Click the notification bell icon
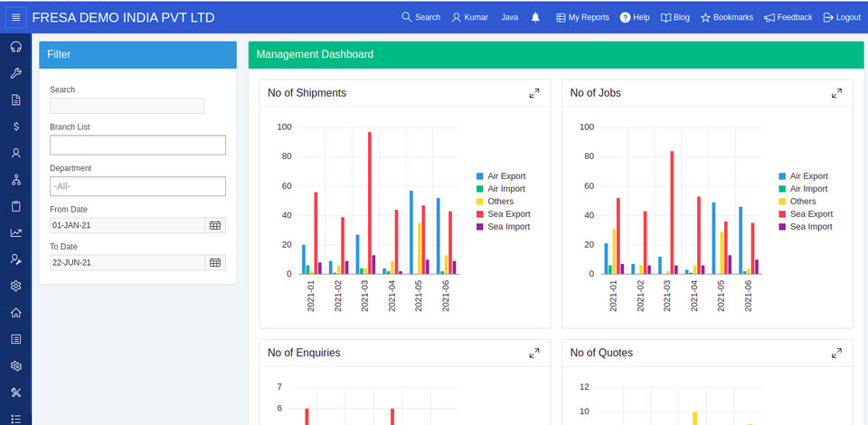Viewport: 868px width, 425px height. pyautogui.click(x=535, y=17)
